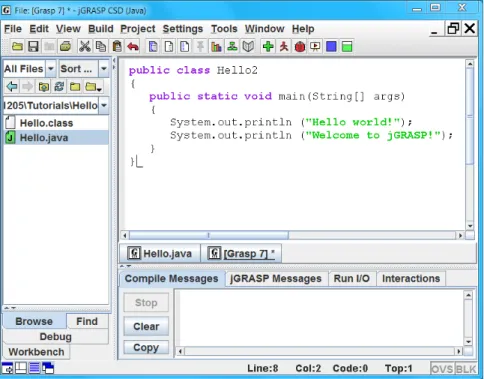The height and width of the screenshot is (379, 484).
Task: Expand the Tutorials\Hello path dropdown
Action: click(x=104, y=105)
